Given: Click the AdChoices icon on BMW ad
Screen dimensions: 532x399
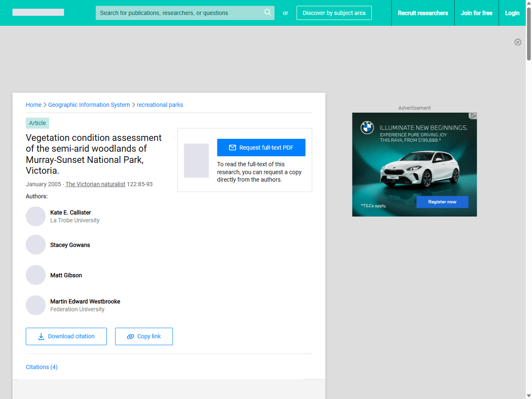Looking at the screenshot, I should pyautogui.click(x=473, y=116).
